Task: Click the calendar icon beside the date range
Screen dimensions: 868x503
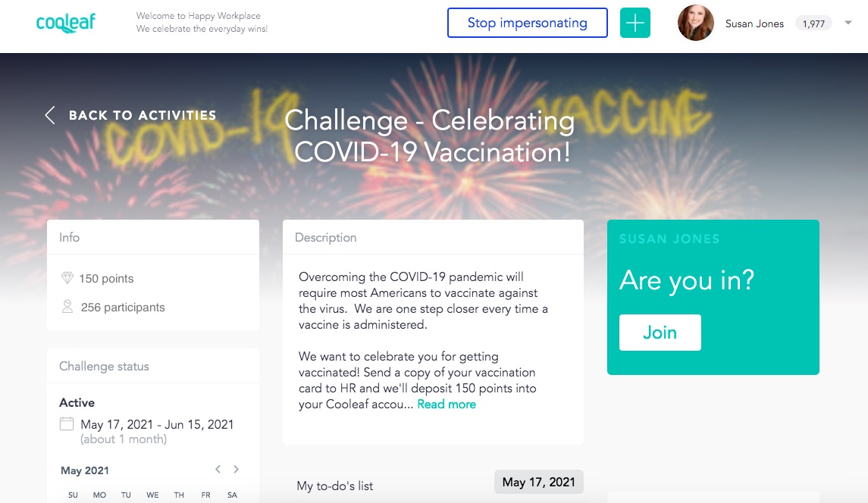Action: point(66,425)
